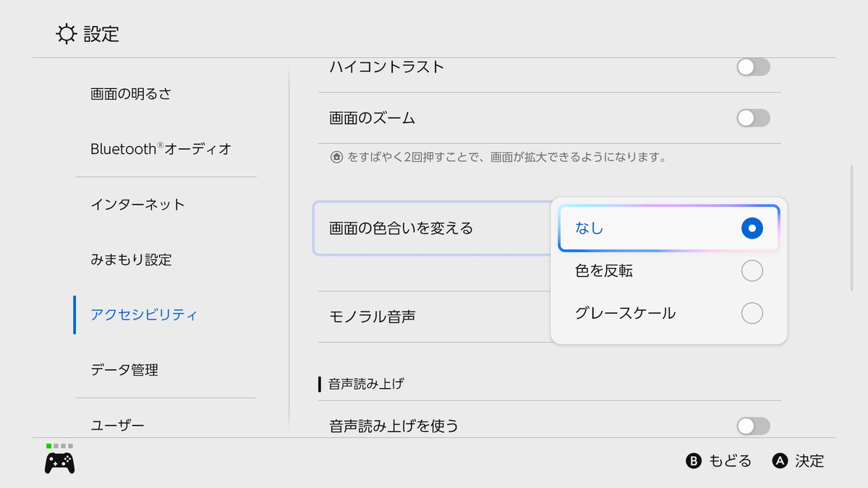Image resolution: width=868 pixels, height=488 pixels.
Task: Toggle the ハイコントラスト switch
Action: 753,67
